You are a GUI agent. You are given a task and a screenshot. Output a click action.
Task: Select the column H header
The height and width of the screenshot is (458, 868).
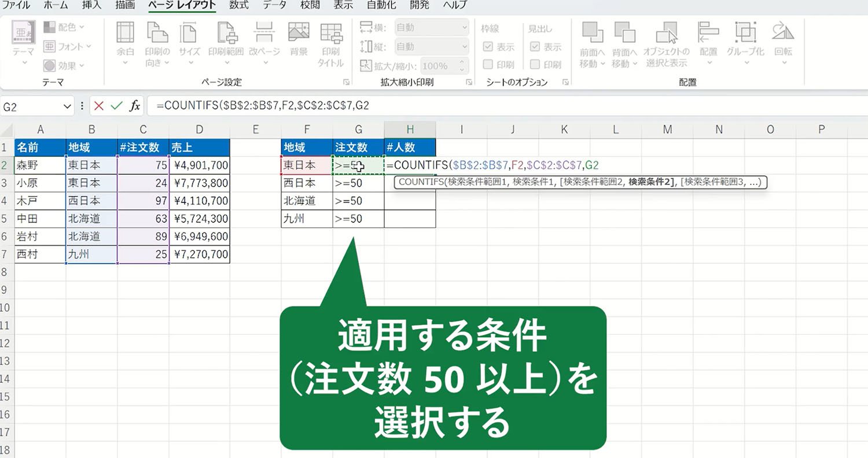point(410,130)
